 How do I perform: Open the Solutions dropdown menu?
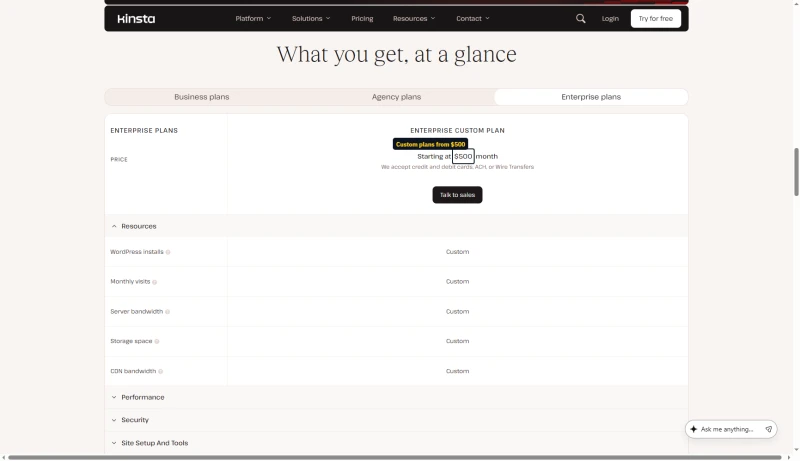point(311,18)
